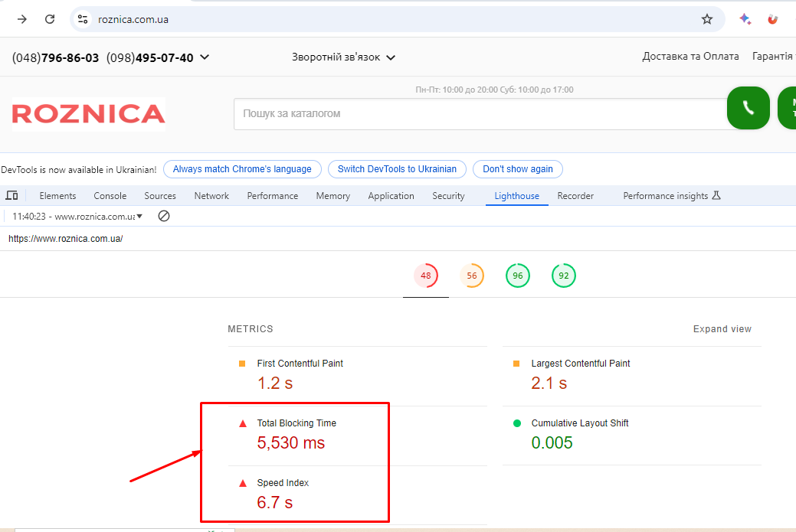Expand the phone numbers dropdown chevron

coord(205,57)
